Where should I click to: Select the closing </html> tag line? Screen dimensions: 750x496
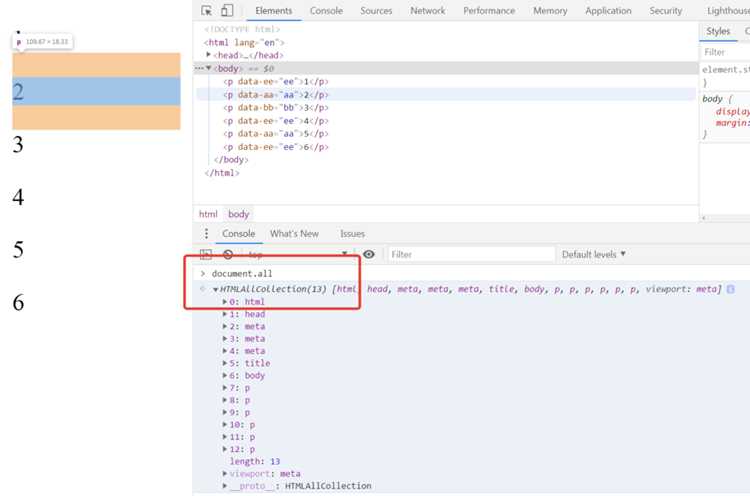click(221, 173)
